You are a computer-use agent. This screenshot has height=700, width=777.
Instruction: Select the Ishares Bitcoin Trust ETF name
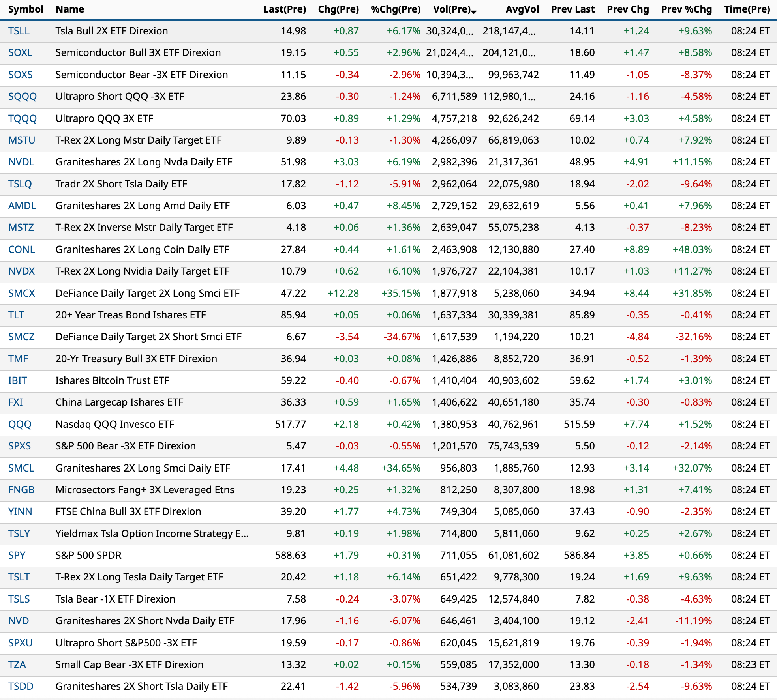pyautogui.click(x=112, y=381)
